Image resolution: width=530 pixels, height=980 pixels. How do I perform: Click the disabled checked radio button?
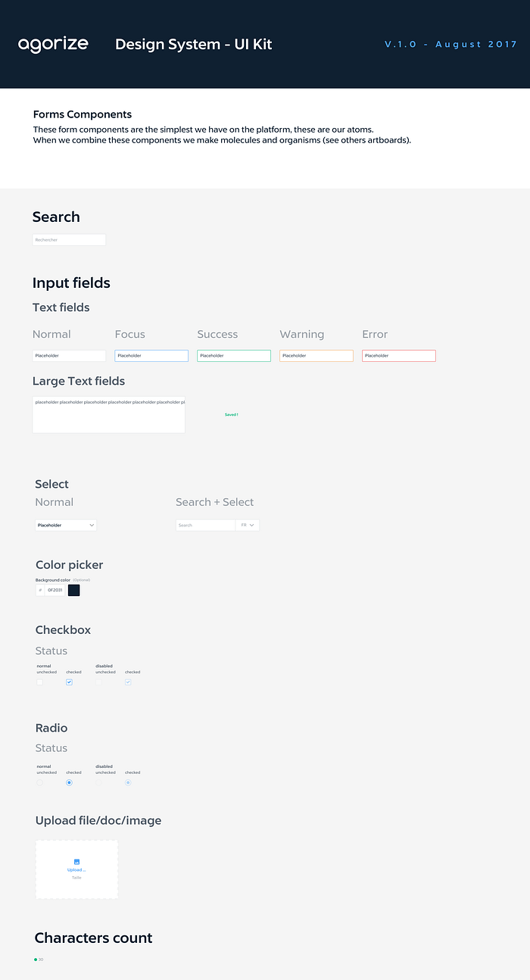click(x=128, y=782)
